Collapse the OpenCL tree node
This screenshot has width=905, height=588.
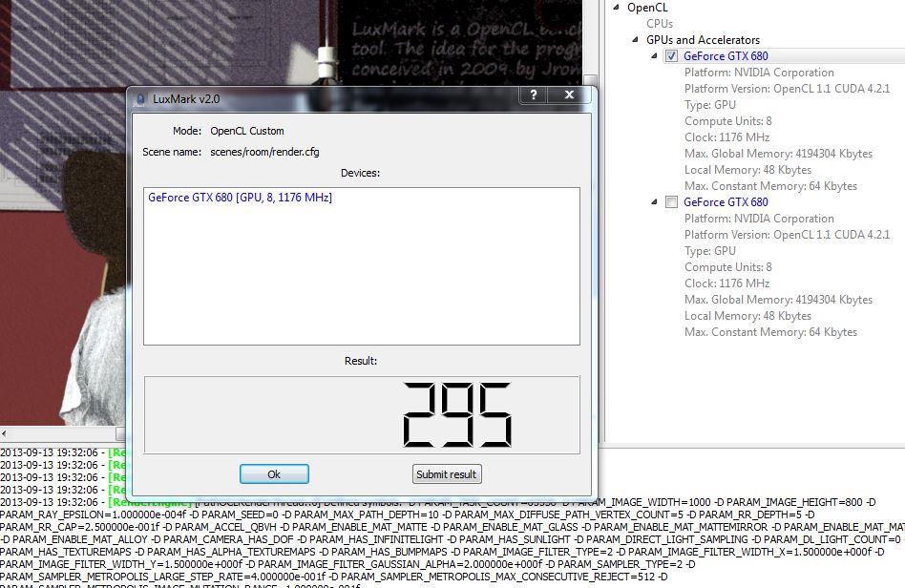pos(616,8)
